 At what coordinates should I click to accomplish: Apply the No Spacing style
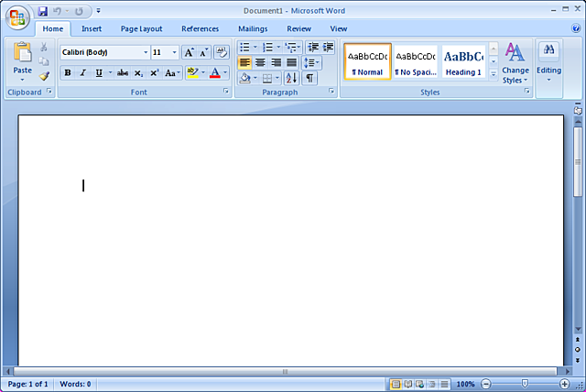click(415, 61)
